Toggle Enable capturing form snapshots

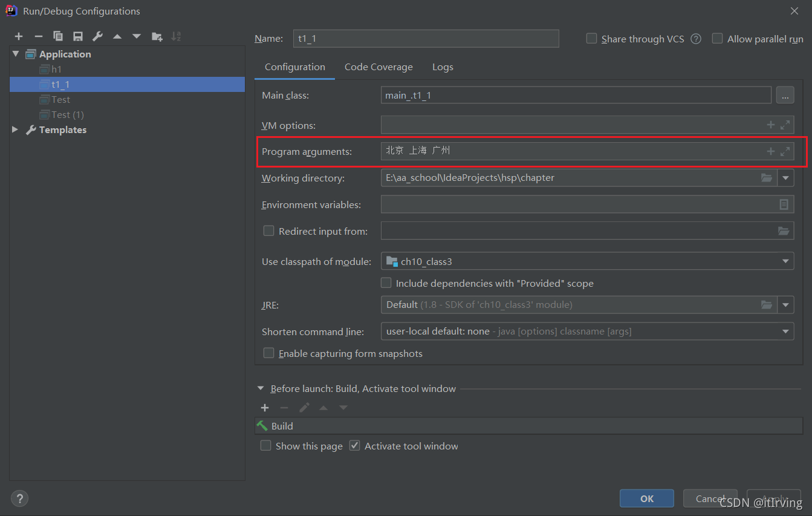(269, 353)
